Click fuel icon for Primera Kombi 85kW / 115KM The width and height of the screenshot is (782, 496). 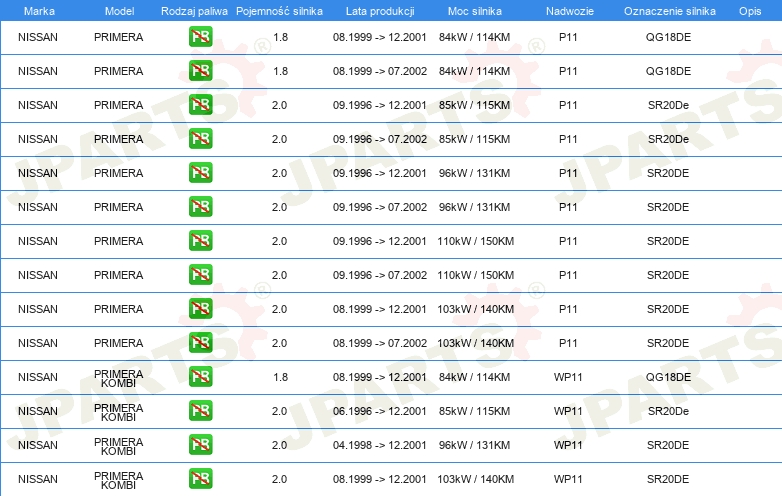(x=200, y=411)
